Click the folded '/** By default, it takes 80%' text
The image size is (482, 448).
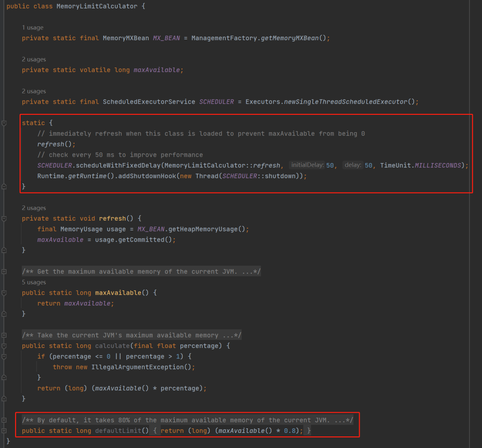187,420
